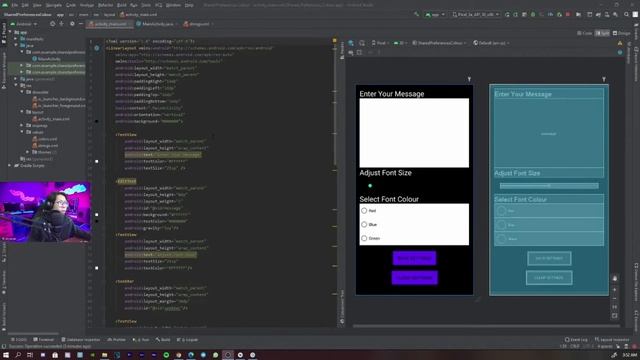
Task: Click the Select Design Surface layers icon
Action: pyautogui.click(x=351, y=43)
